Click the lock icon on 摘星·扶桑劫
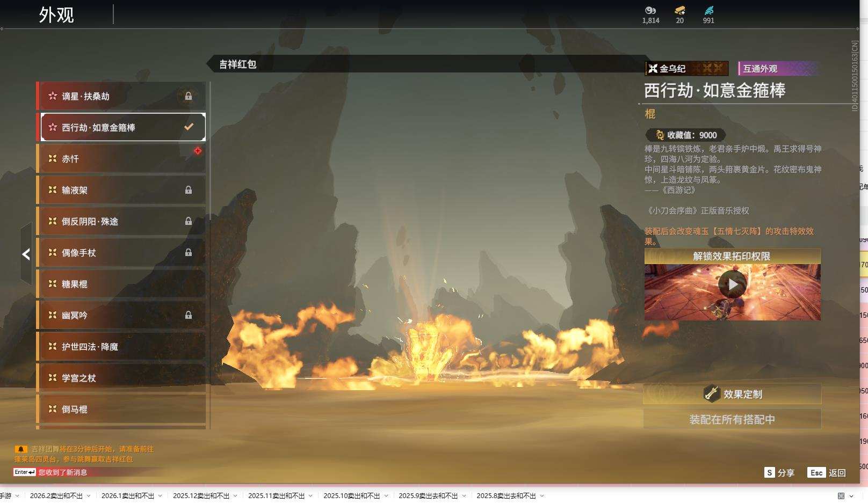Screen dimensions: 868x504 (189, 96)
